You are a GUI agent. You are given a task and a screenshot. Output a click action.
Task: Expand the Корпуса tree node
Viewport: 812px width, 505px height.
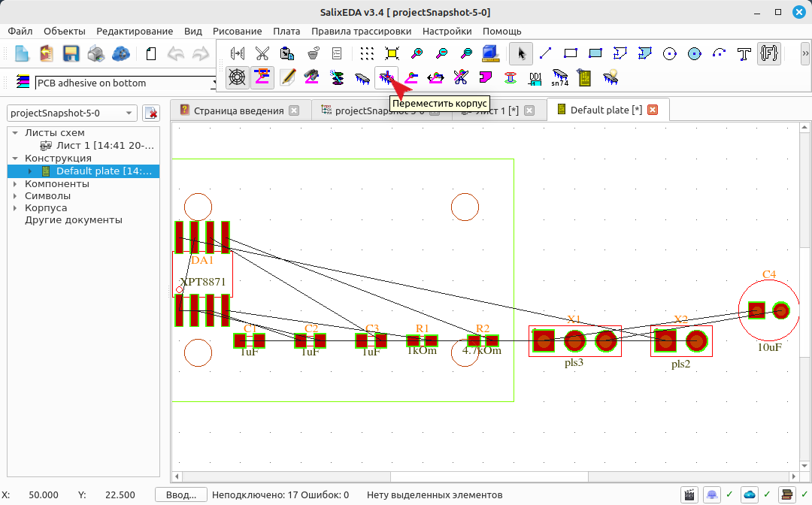tap(15, 208)
